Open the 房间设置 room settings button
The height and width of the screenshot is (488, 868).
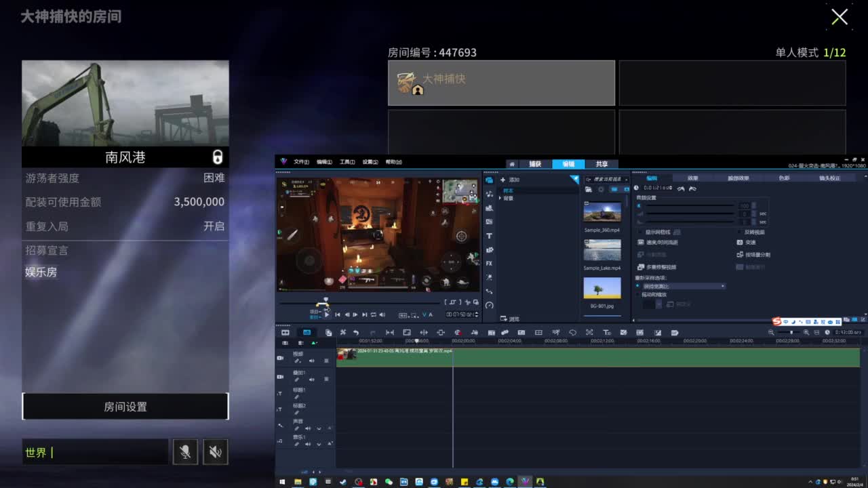[x=125, y=407]
